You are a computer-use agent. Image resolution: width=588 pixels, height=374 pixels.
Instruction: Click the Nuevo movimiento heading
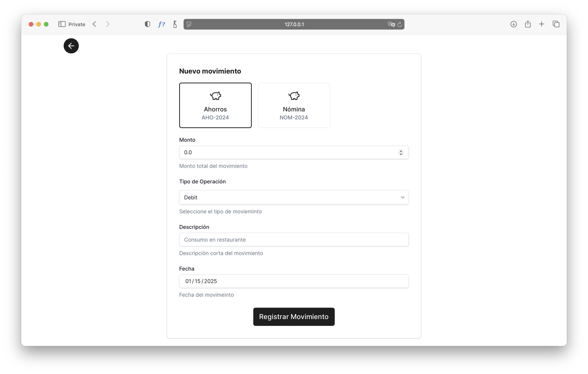coord(210,71)
